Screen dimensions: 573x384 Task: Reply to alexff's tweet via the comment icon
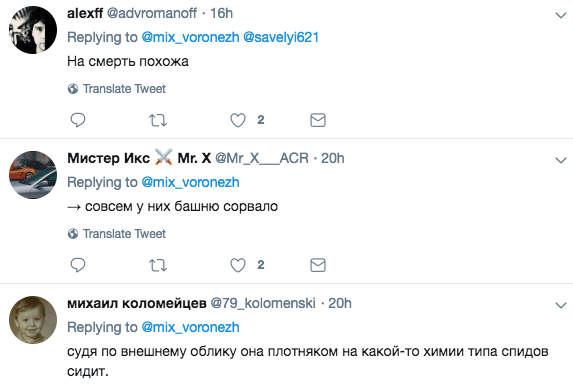[x=77, y=120]
